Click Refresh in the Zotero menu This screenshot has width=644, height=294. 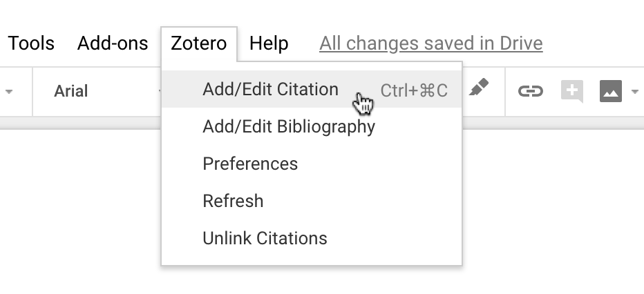pos(233,201)
